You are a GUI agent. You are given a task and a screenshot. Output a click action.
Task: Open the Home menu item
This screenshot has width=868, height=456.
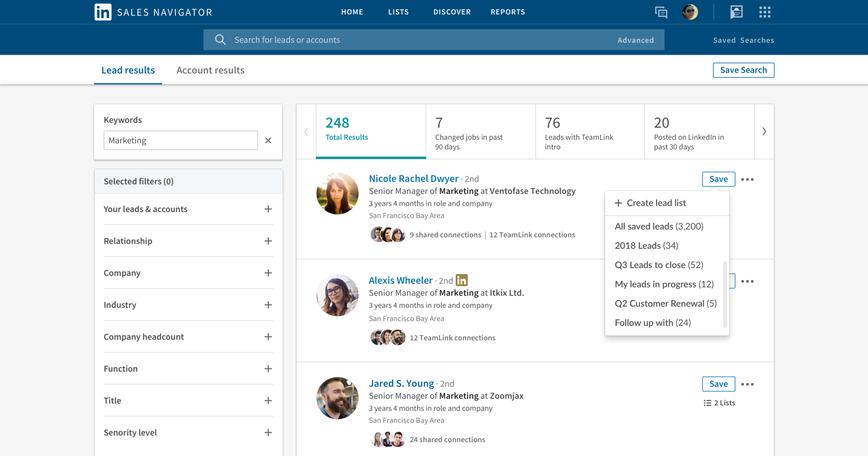[352, 12]
